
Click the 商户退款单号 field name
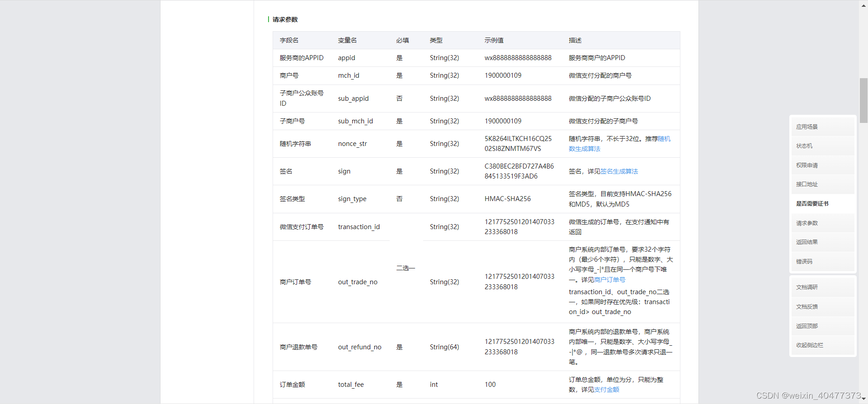pyautogui.click(x=298, y=347)
